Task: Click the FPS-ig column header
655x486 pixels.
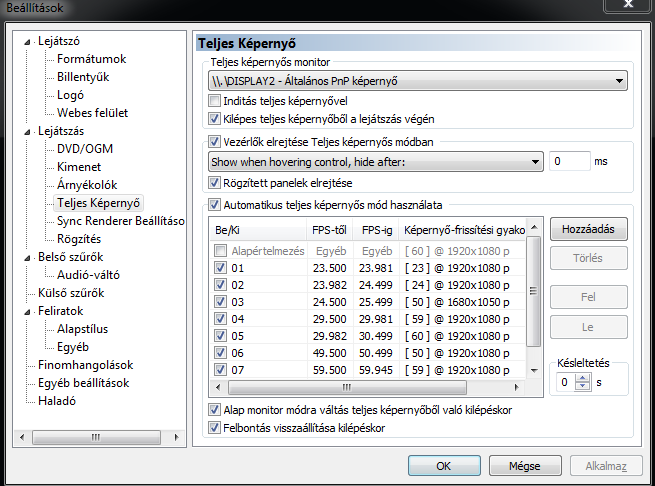Action: (376, 230)
